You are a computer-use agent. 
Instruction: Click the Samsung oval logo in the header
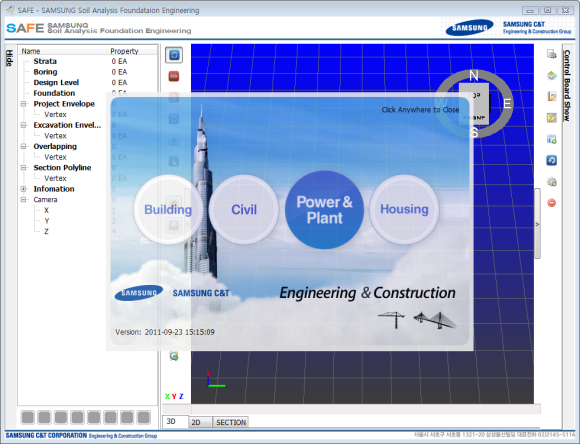click(469, 28)
